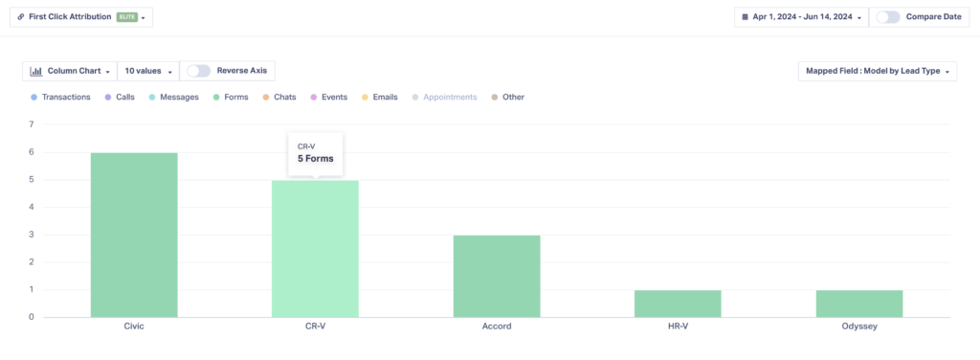This screenshot has width=980, height=360.
Task: Toggle Forms series in legend
Action: coord(230,98)
